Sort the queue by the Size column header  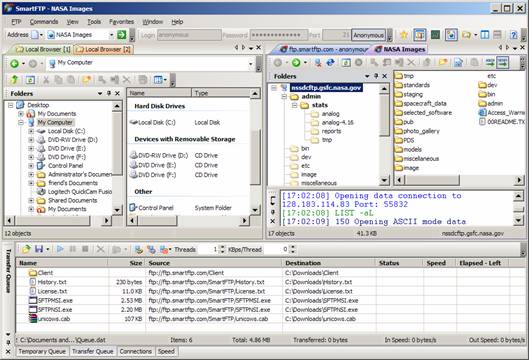point(127,263)
